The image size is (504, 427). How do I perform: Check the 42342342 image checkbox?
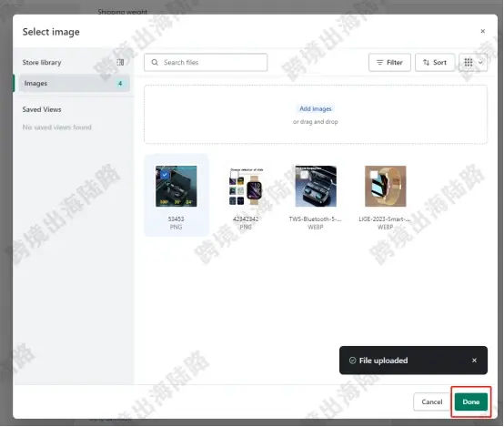coord(234,175)
